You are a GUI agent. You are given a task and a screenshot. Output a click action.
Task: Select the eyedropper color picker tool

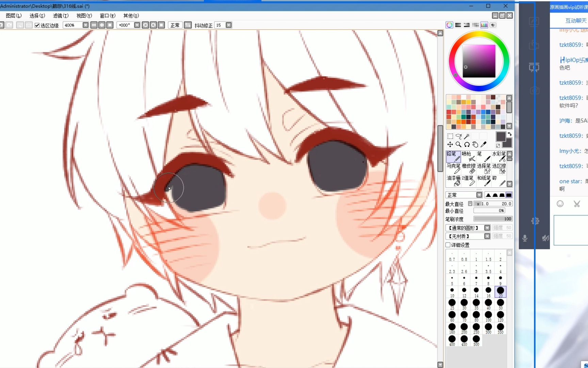click(x=484, y=144)
